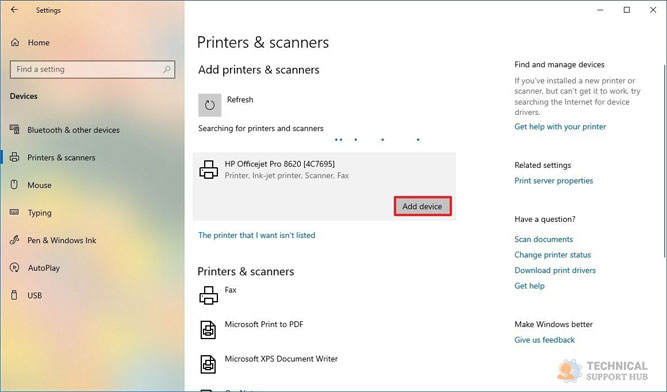Image resolution: width=667 pixels, height=392 pixels.
Task: Click the back arrow in Settings
Action: click(x=14, y=9)
